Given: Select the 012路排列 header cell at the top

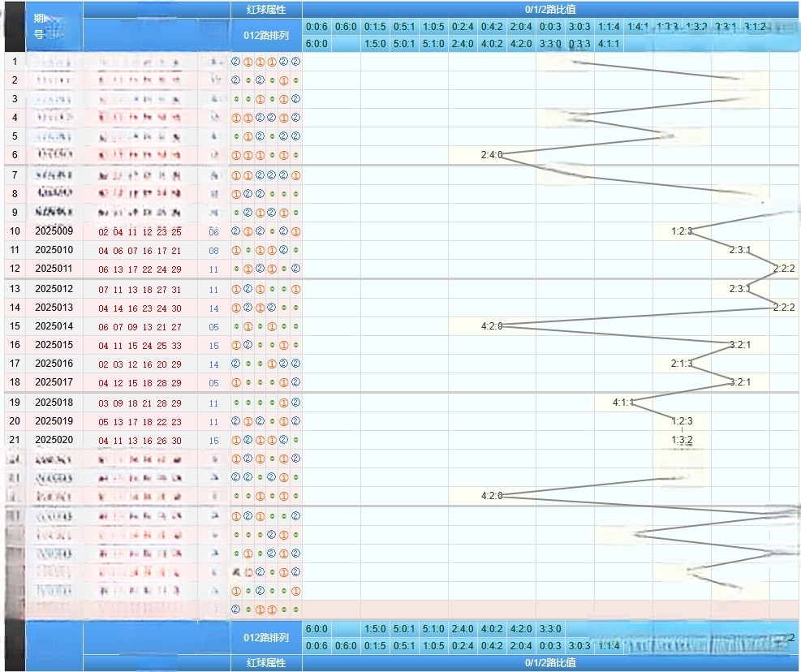Looking at the screenshot, I should [x=266, y=35].
